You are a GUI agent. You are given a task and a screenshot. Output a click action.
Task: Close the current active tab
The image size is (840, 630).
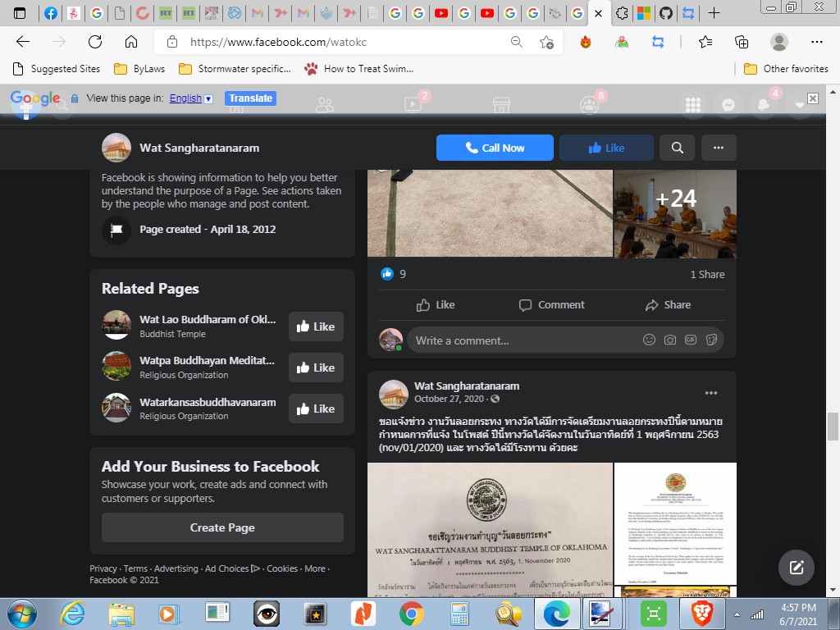[598, 13]
